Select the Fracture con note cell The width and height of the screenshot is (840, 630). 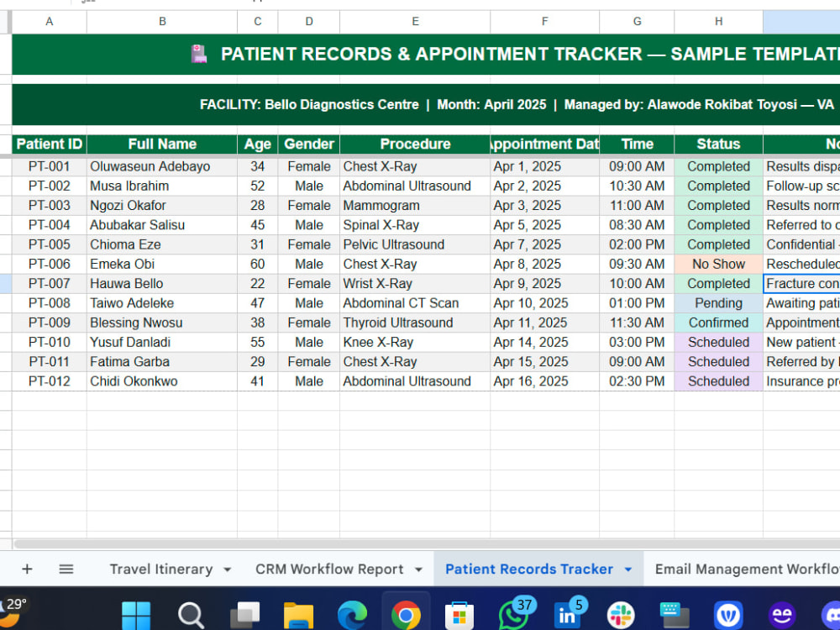pos(802,284)
